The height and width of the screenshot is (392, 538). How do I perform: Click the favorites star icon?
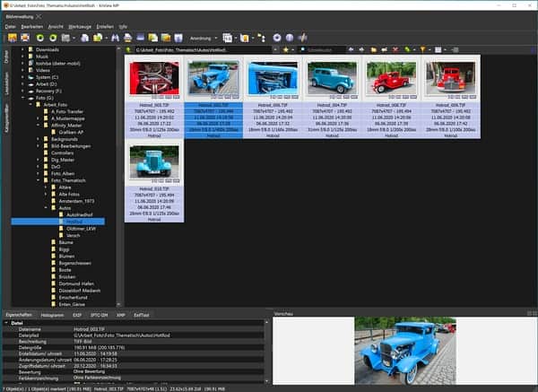click(286, 49)
